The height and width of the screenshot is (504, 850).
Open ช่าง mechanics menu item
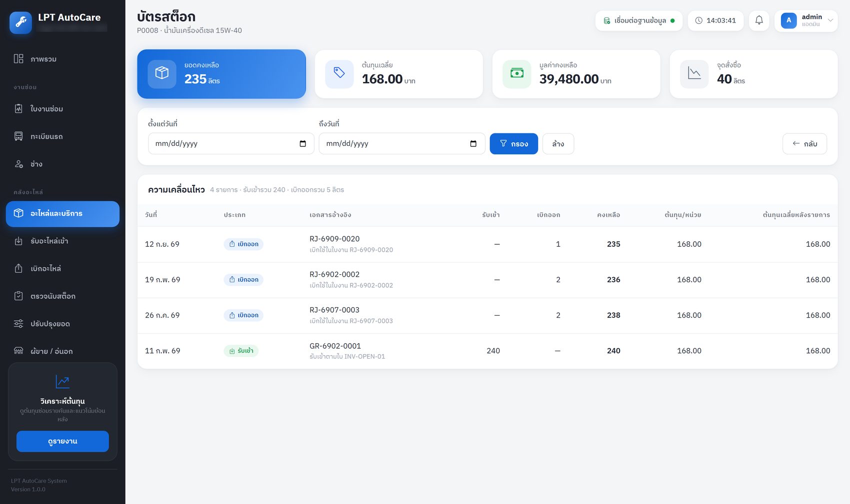[x=62, y=164]
